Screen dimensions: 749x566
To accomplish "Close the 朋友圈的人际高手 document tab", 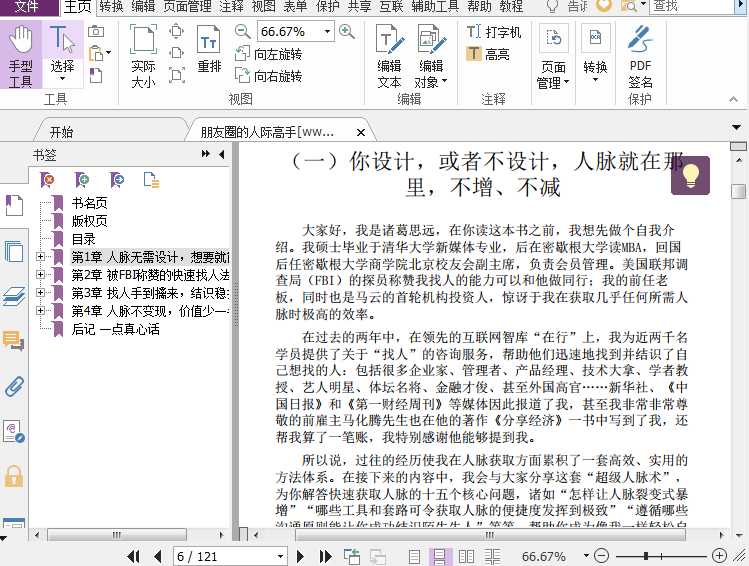I will point(361,132).
